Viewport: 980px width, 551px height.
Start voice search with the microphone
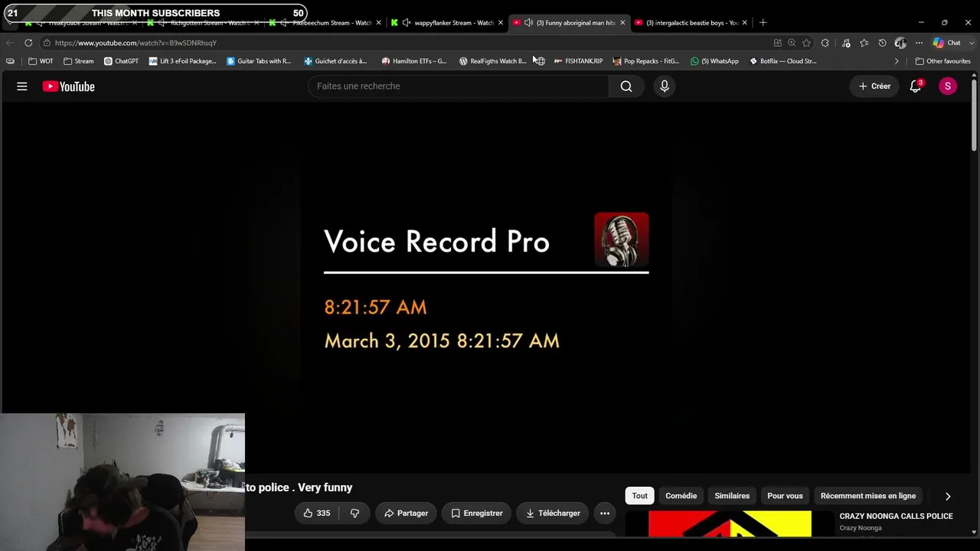coord(665,86)
